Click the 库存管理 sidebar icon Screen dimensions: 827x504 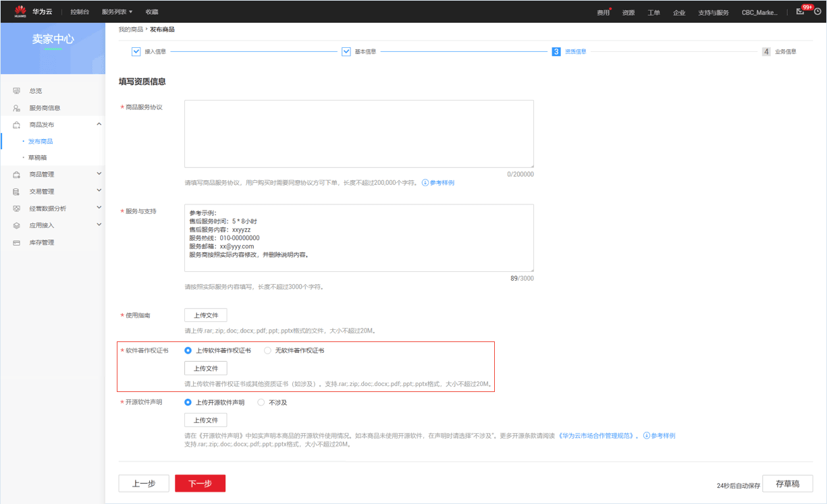coord(16,242)
